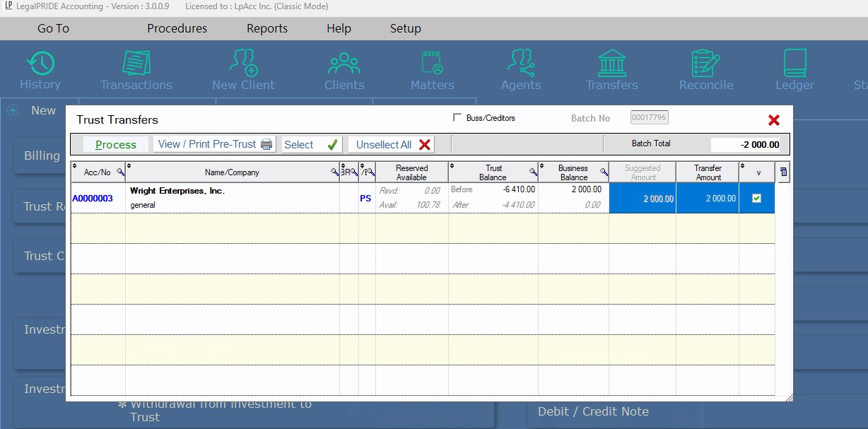Click the New Client icon

(x=243, y=71)
